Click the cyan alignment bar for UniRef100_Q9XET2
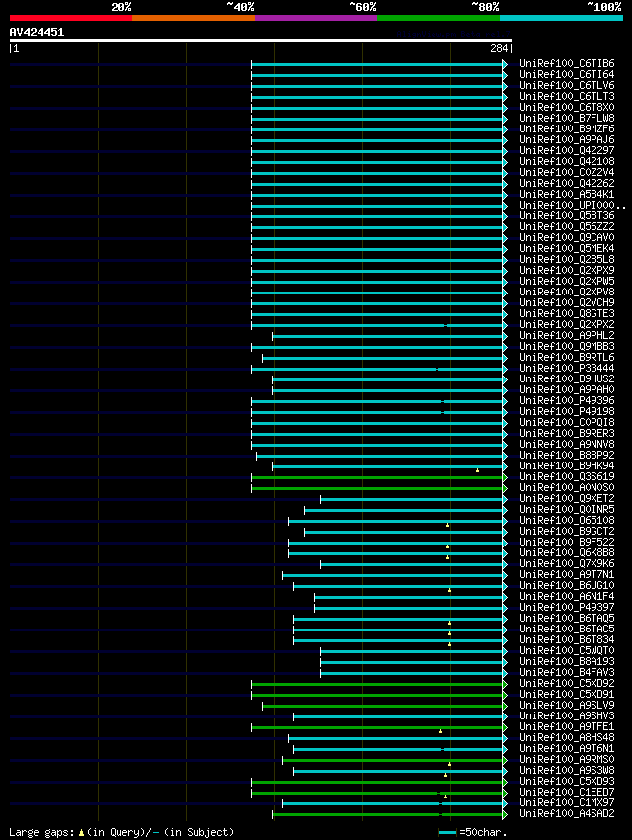The image size is (632, 840). tap(412, 499)
